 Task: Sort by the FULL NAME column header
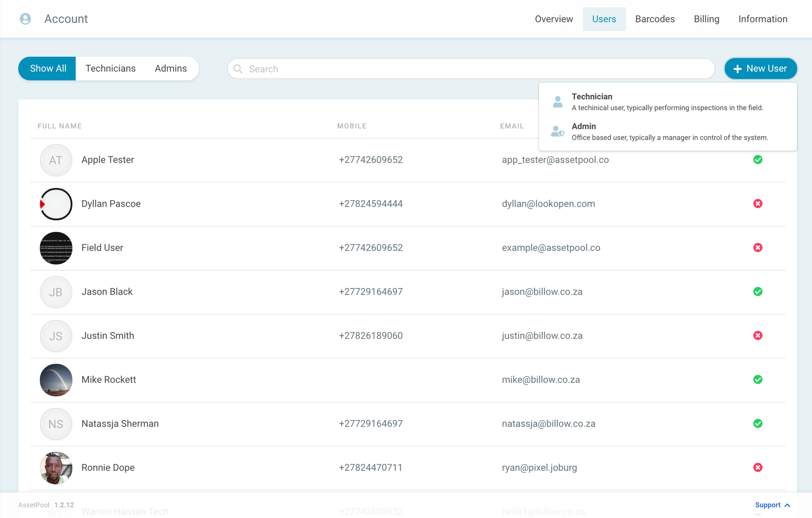pos(59,126)
